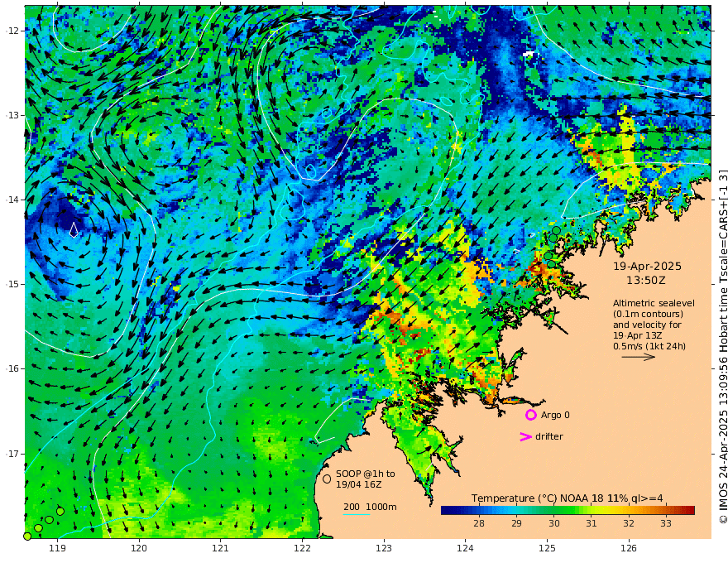Click the '200 1000m' depth contour label
Image resolution: width=728 pixels, height=563 pixels.
coord(370,507)
